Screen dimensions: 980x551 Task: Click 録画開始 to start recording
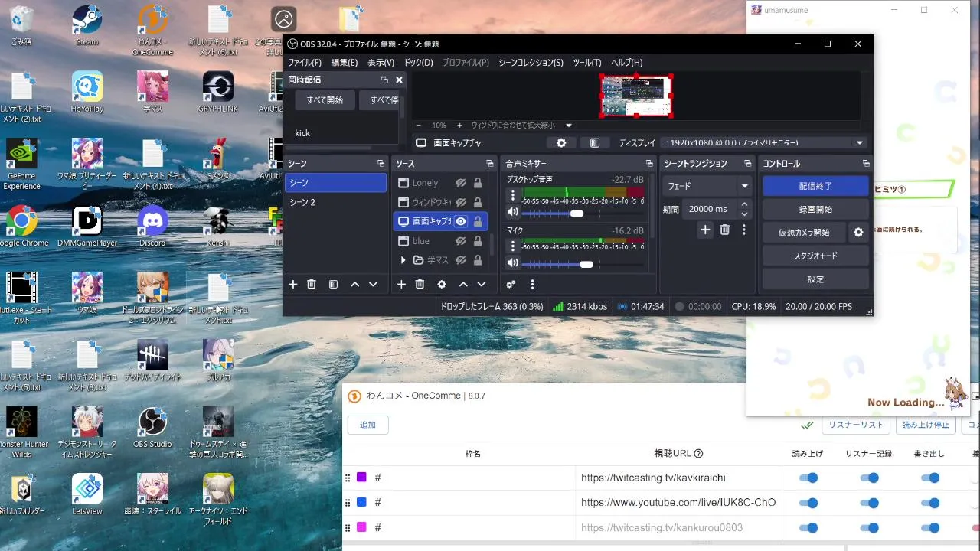(x=815, y=209)
